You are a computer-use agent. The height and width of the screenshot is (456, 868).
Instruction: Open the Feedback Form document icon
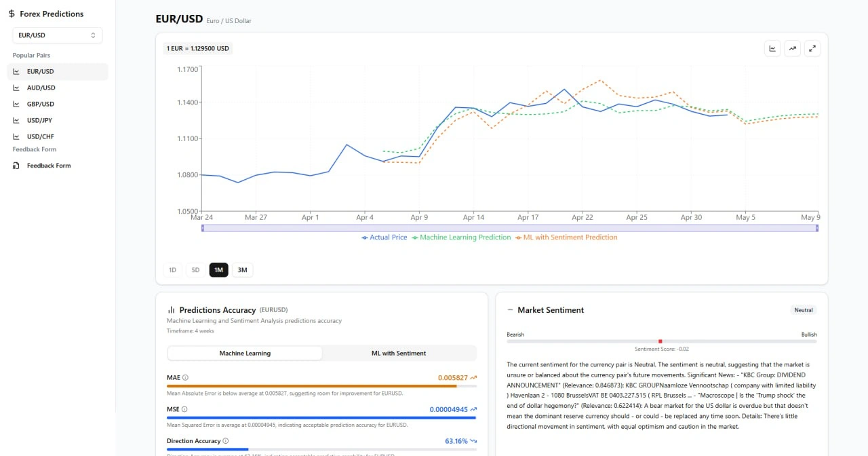click(16, 165)
